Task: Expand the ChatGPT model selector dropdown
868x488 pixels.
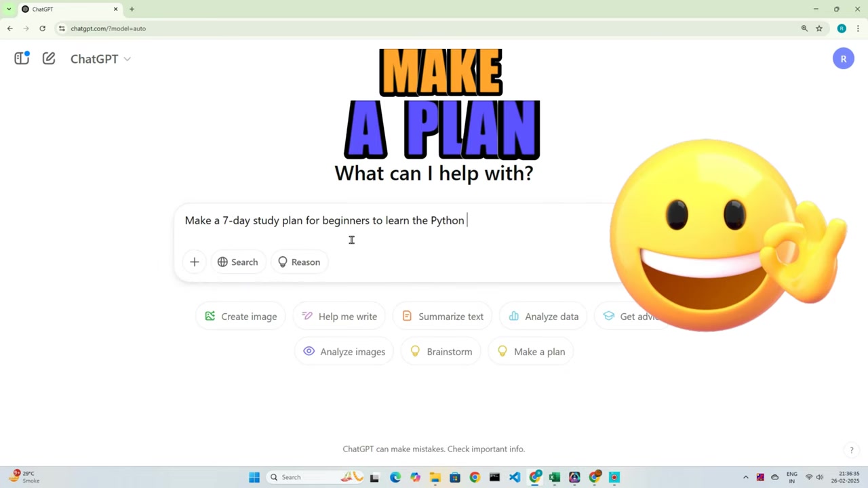Action: pyautogui.click(x=100, y=59)
